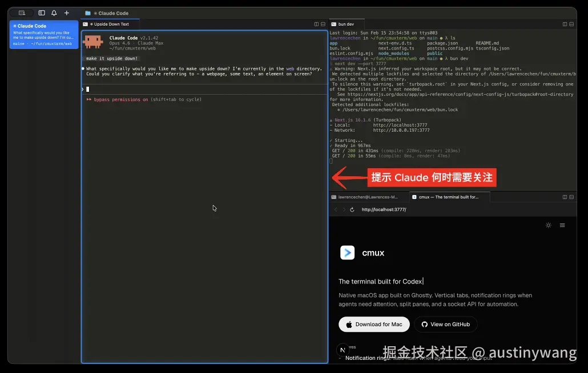Click the cmux title text on webpage
588x373 pixels.
click(x=373, y=253)
